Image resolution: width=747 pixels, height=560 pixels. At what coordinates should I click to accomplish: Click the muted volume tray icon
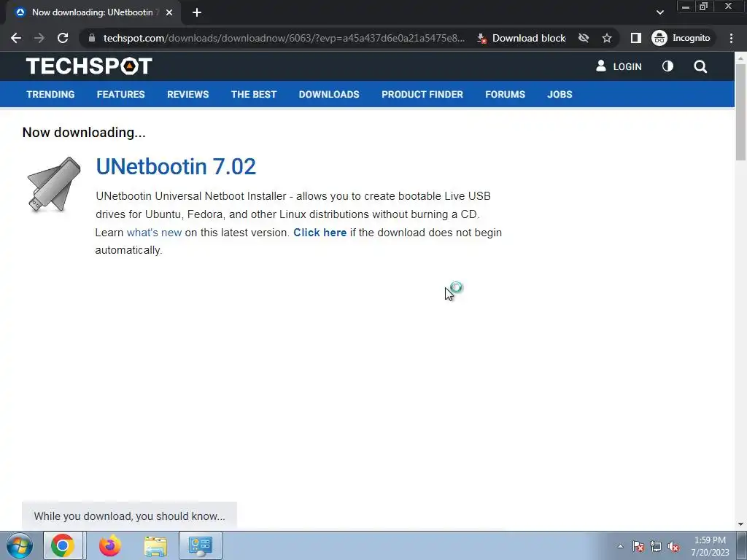[673, 546]
